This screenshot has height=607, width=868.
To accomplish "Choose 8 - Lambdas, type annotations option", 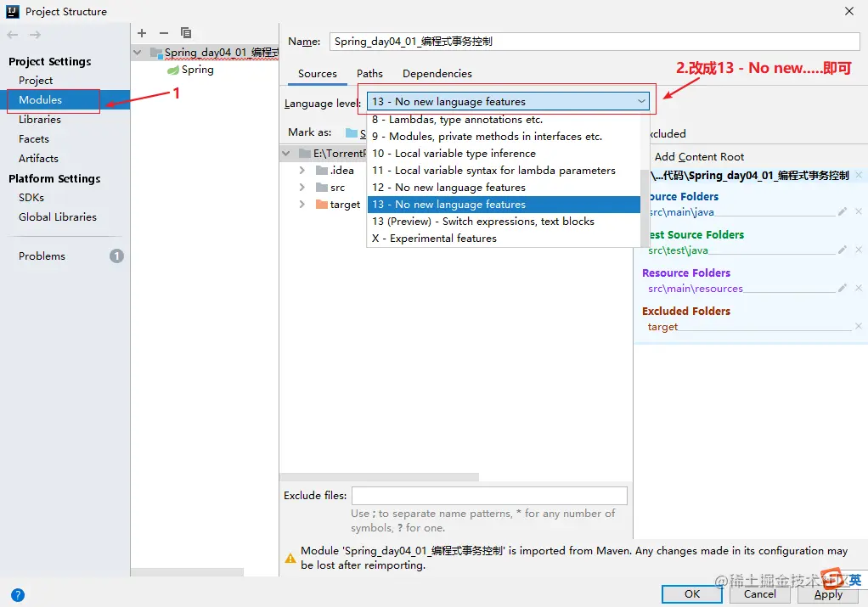I will tap(504, 120).
